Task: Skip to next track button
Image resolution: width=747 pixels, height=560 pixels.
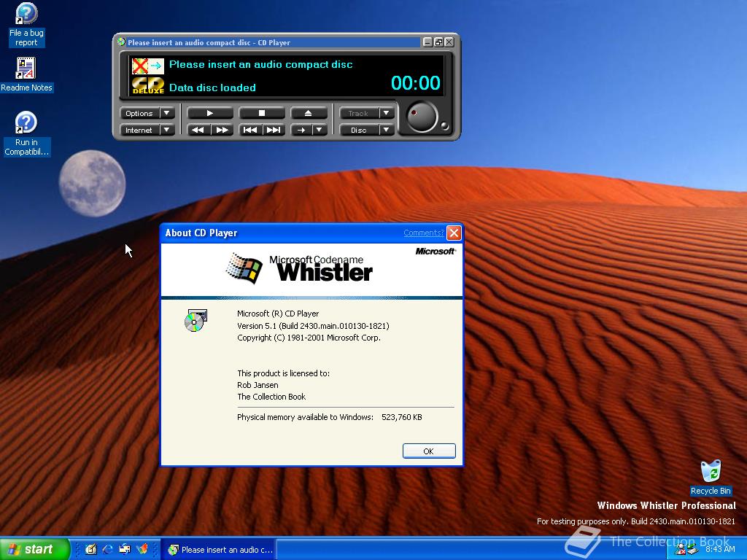Action: click(x=274, y=130)
